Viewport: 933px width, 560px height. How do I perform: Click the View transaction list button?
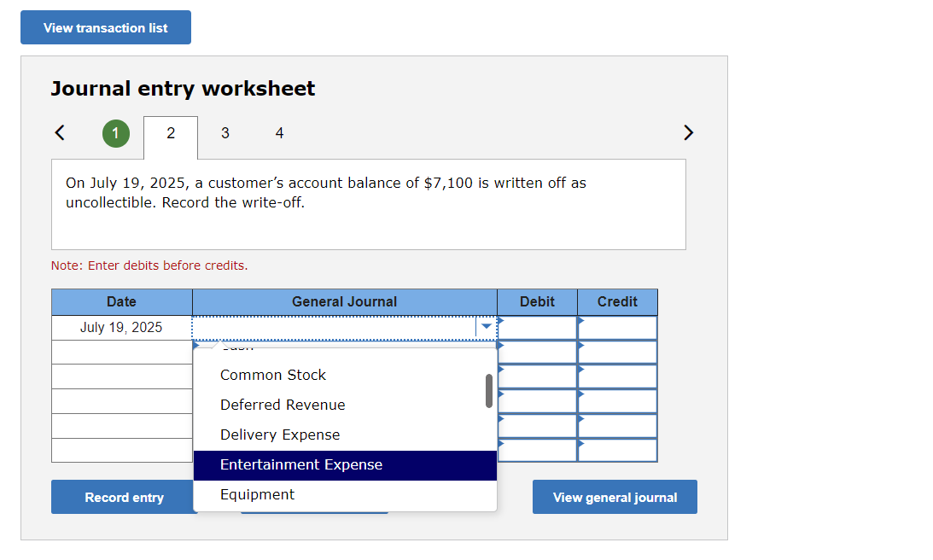click(106, 27)
